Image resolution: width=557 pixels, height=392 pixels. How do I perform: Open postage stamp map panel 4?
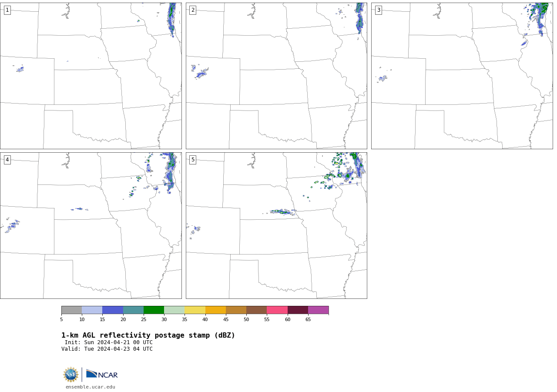[x=91, y=225]
